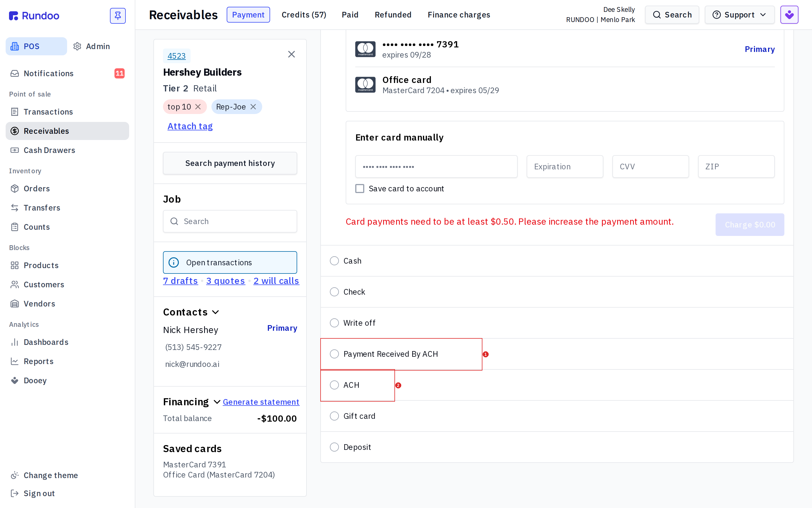
Task: Check Save card to account
Action: [360, 189]
